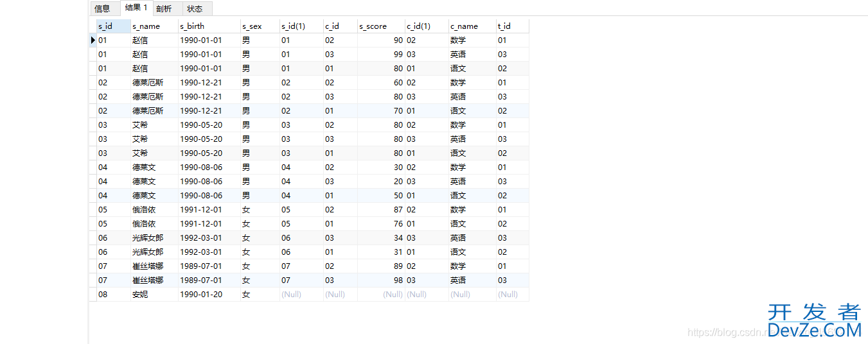Click 1990-08-06 in the score-50 row
868x344 pixels.
pyautogui.click(x=201, y=196)
